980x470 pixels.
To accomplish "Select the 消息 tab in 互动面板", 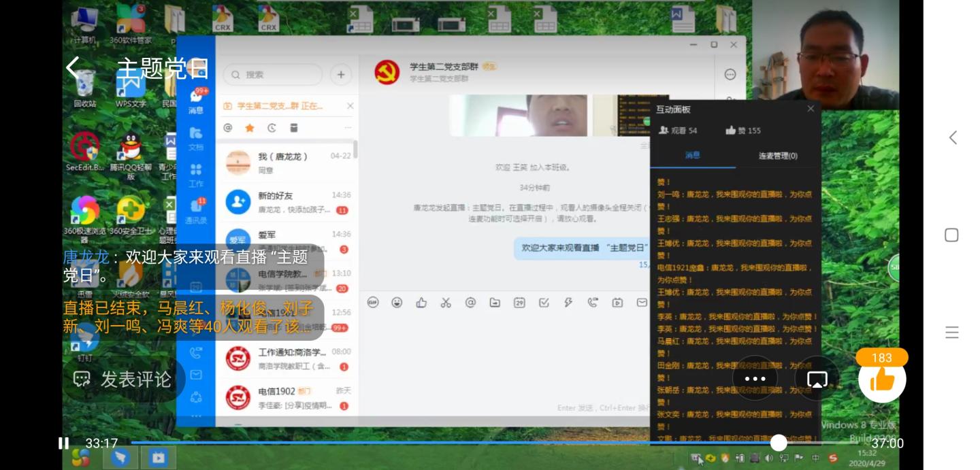I will coord(692,156).
